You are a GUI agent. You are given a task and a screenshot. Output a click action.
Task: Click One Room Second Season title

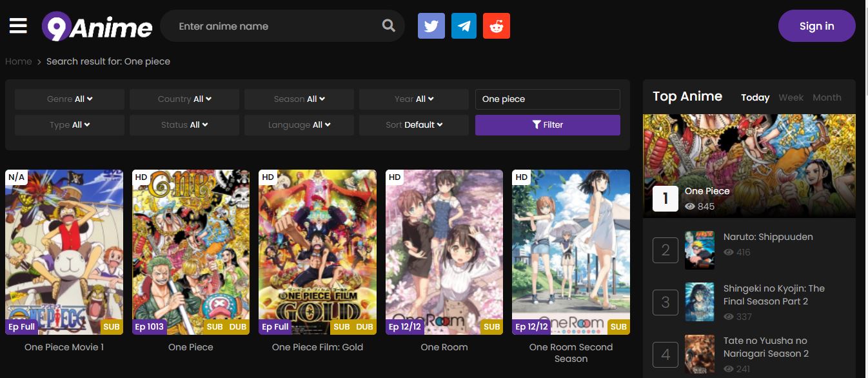tap(571, 353)
